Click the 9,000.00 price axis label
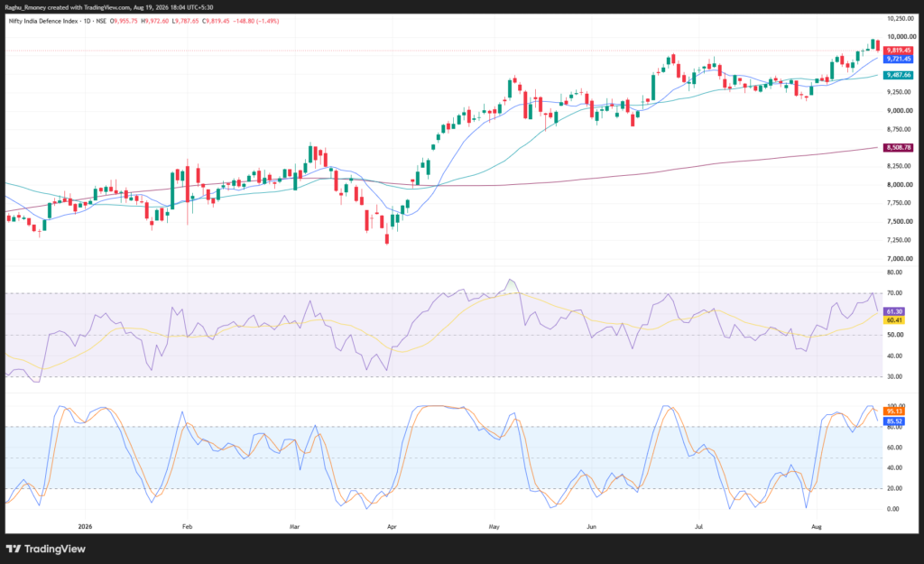Image resolution: width=924 pixels, height=564 pixels. (x=900, y=111)
